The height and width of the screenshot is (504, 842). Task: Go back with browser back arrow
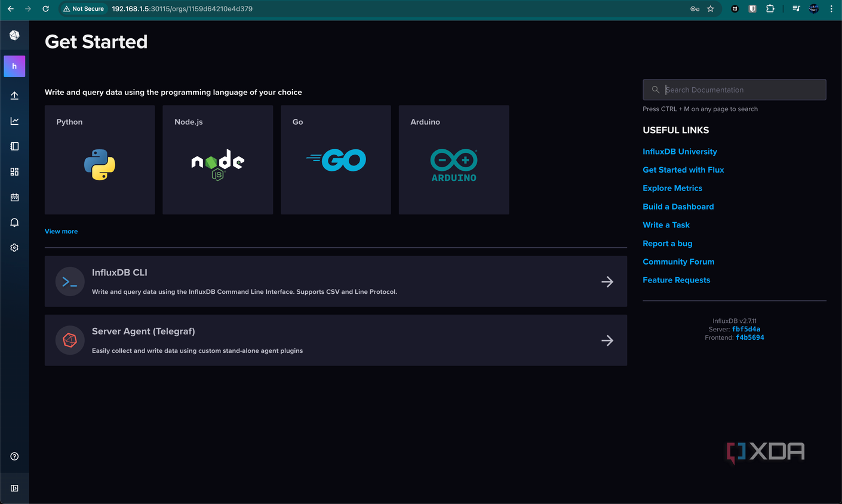[x=11, y=9]
